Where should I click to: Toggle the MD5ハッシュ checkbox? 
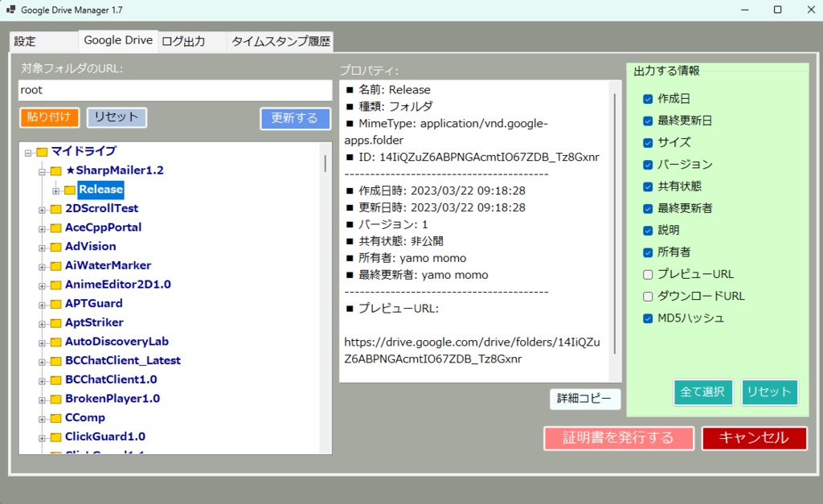648,318
